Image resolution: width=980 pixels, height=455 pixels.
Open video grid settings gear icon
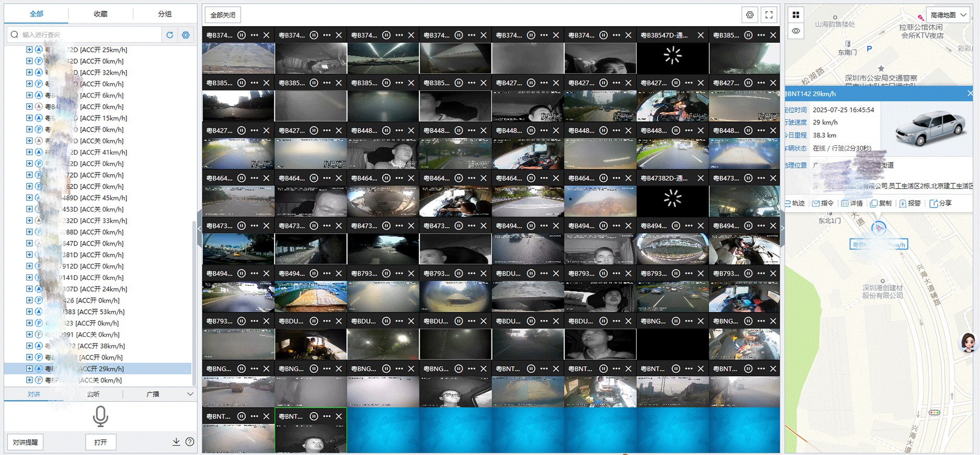tap(750, 15)
